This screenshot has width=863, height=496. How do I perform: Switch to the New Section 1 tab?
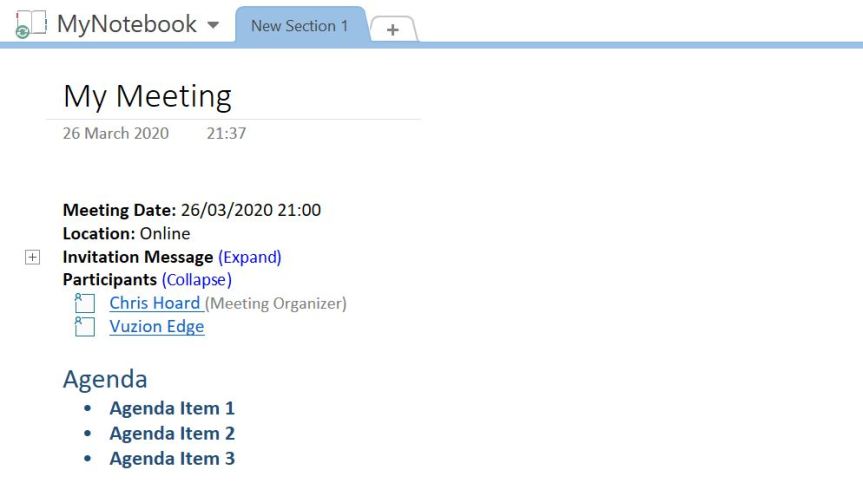299,26
